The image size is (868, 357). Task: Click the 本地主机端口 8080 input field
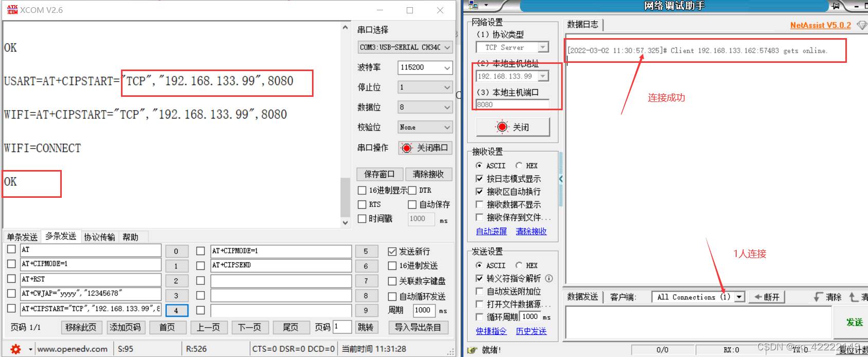click(512, 105)
